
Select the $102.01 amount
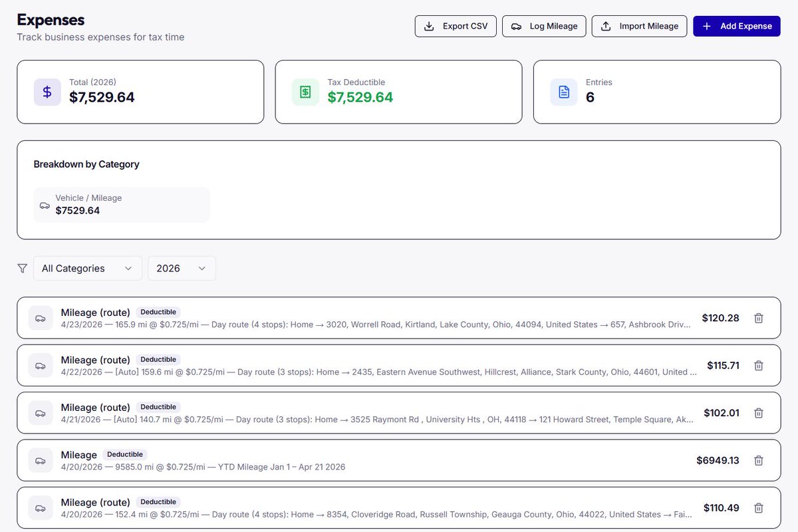722,413
